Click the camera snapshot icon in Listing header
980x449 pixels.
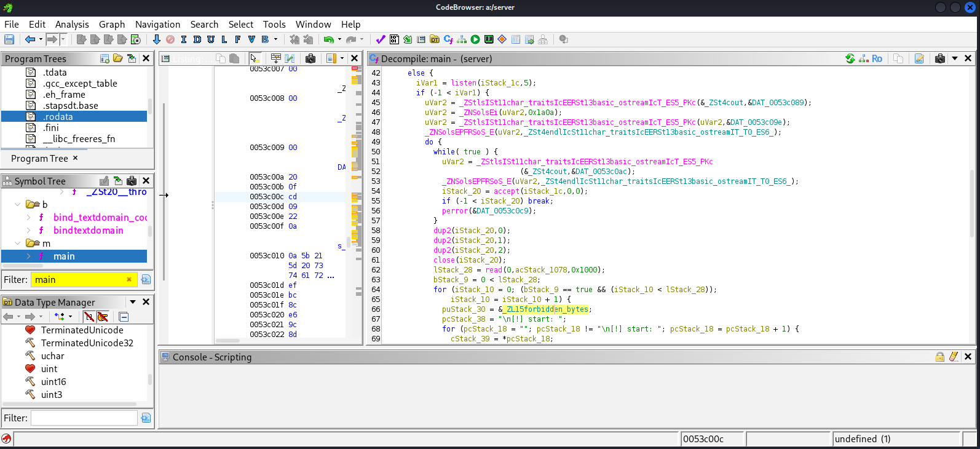pyautogui.click(x=310, y=58)
